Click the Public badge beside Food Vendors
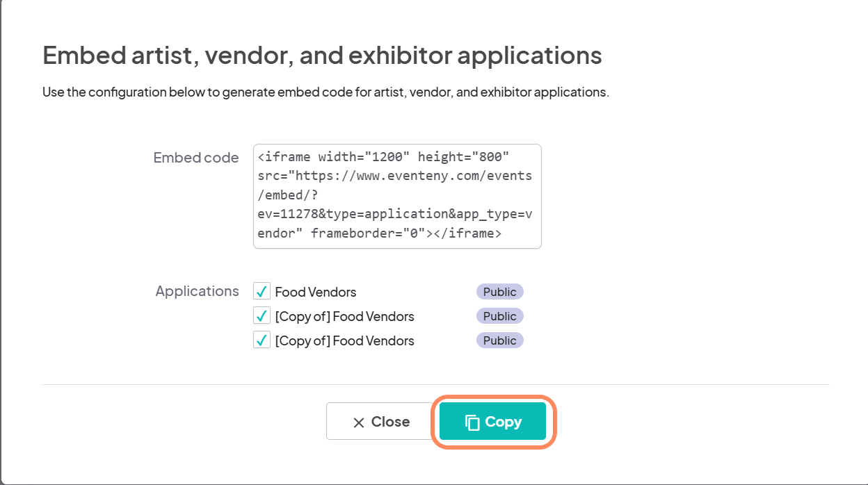 tap(499, 292)
